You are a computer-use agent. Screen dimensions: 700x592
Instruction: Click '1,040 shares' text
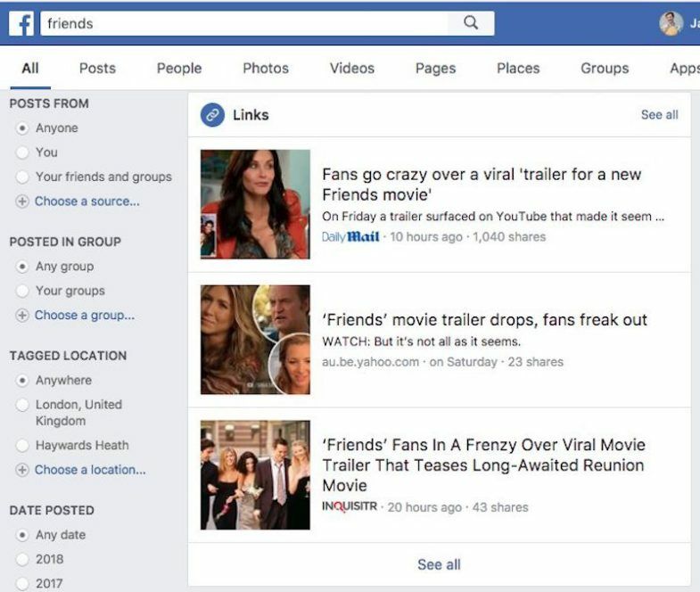(x=509, y=236)
